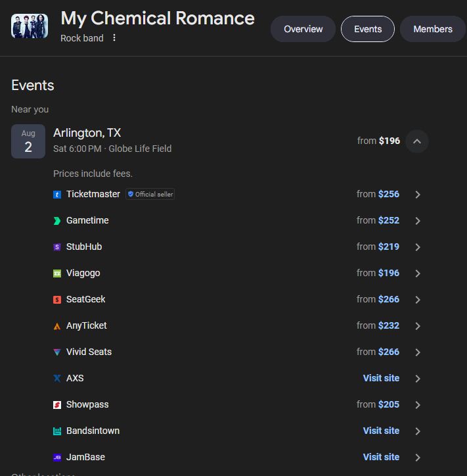Open Viagogo row chevron arrow
Screen dimensions: 467x476
pyautogui.click(x=418, y=274)
